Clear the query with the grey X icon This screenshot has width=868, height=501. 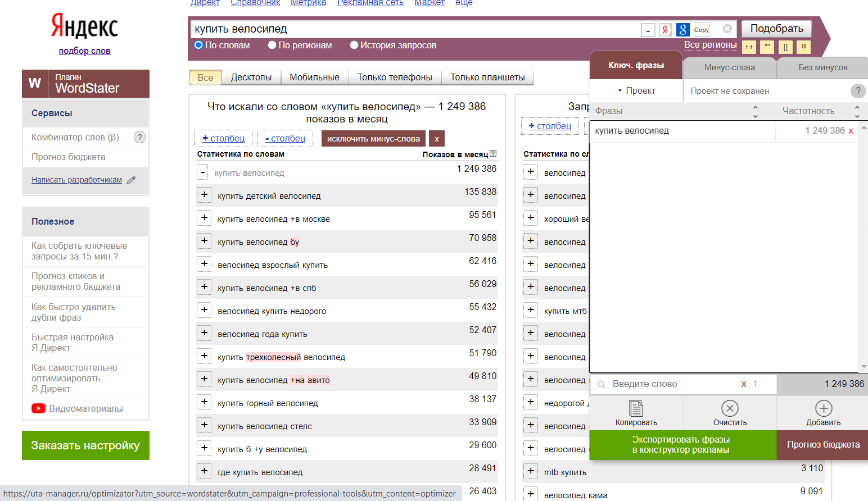pos(727,29)
